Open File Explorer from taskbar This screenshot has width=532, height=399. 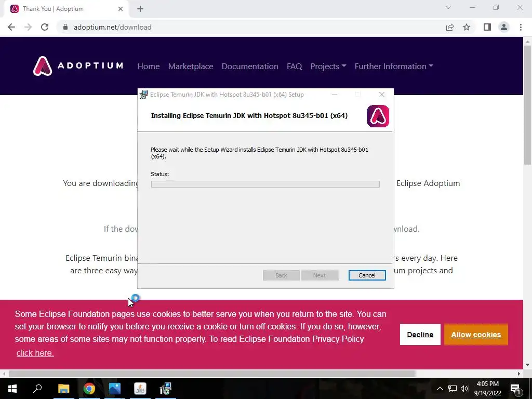63,389
